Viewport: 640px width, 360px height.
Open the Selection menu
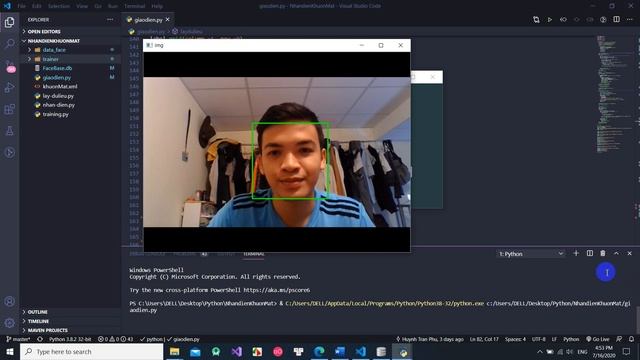click(x=59, y=6)
